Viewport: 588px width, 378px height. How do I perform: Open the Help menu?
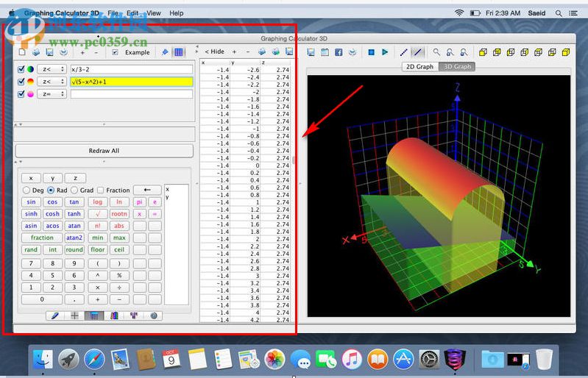tap(176, 13)
